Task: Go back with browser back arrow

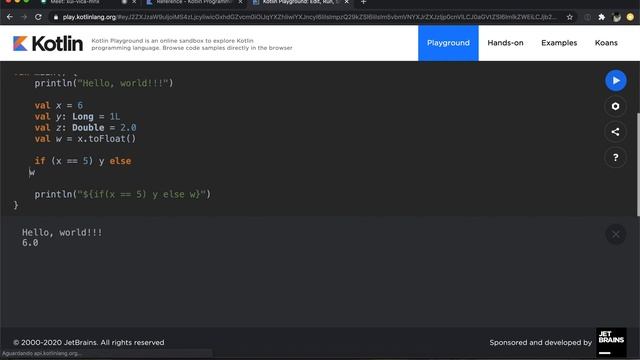Action: [10, 17]
